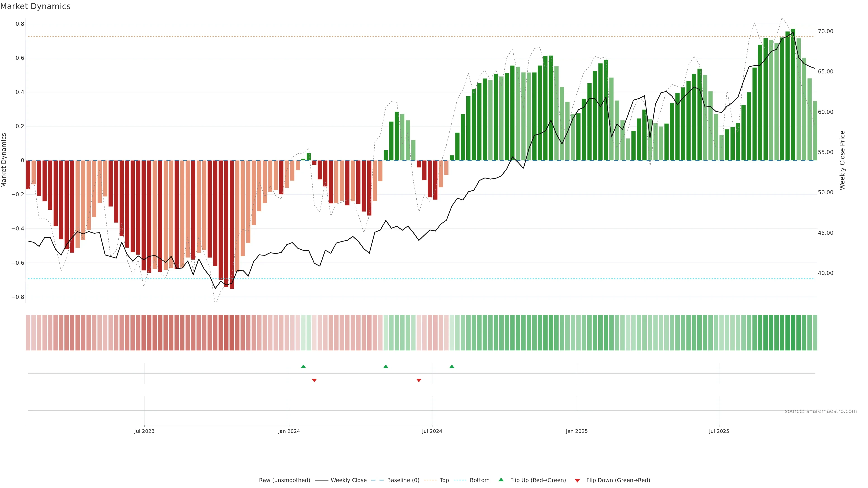The height and width of the screenshot is (488, 868).
Task: Click the 70.00 price axis label
Action: [826, 31]
